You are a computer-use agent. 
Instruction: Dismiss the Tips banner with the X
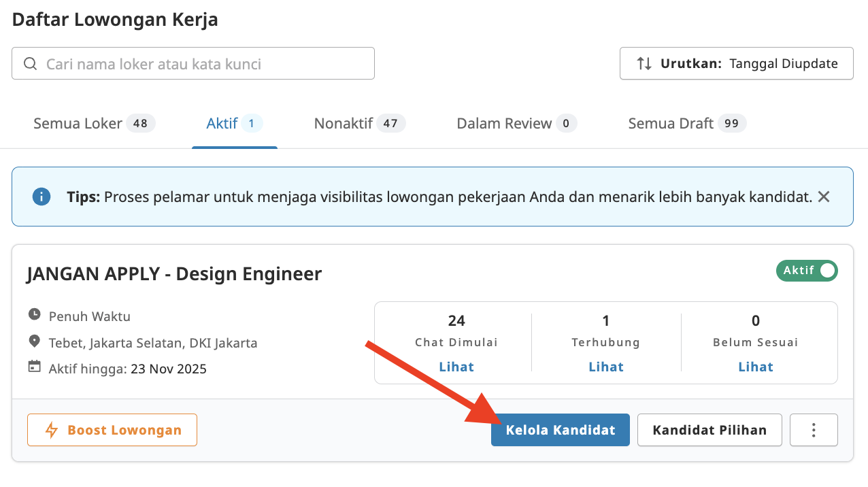tap(823, 197)
